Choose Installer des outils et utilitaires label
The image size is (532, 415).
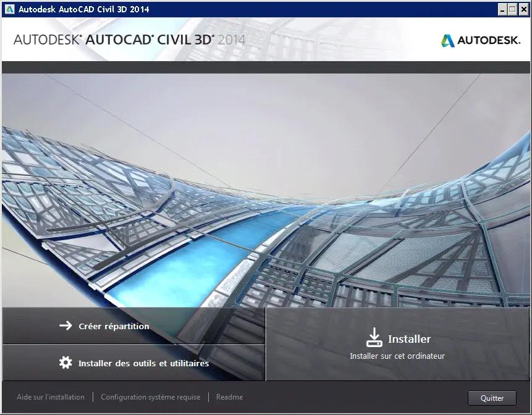coord(143,364)
